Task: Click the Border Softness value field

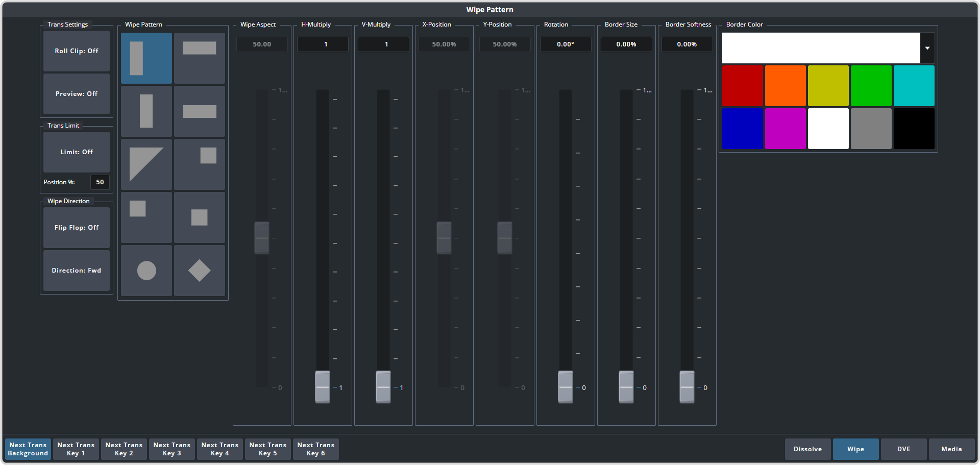Action: coord(687,44)
